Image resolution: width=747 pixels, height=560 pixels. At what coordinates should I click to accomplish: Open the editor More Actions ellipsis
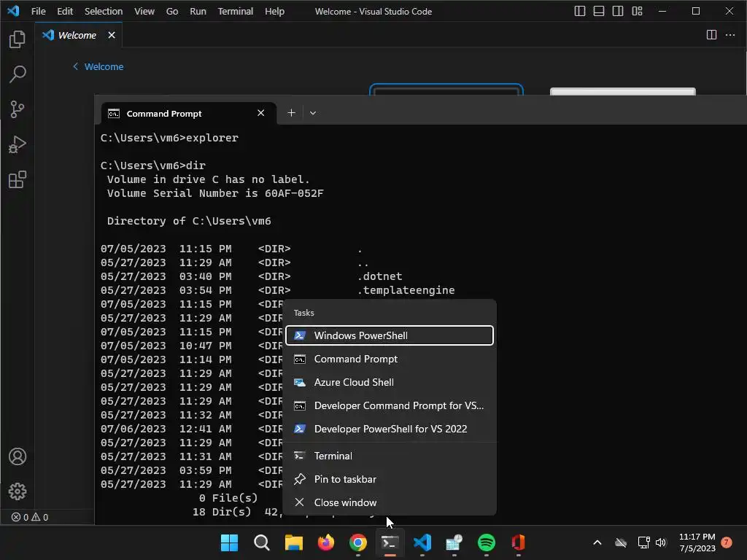729,35
